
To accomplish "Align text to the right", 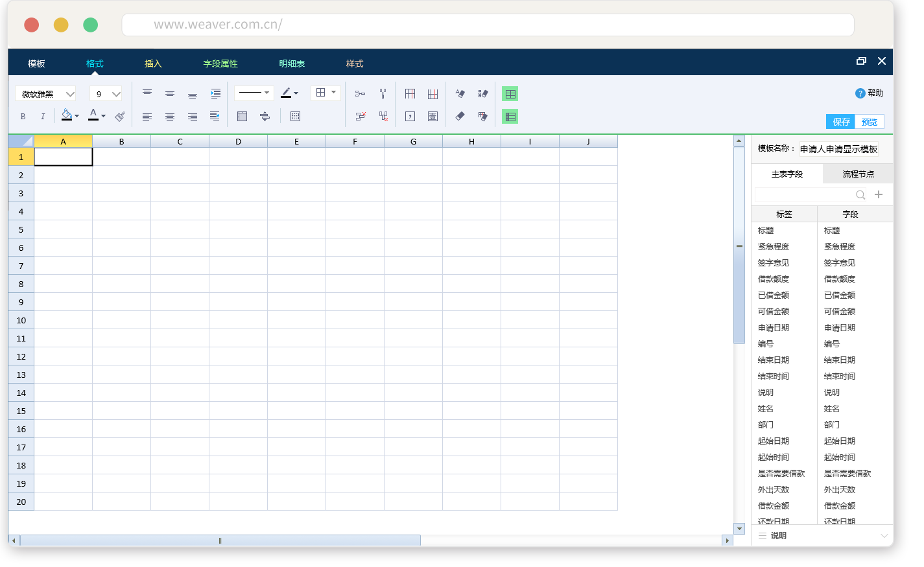I will click(x=193, y=117).
